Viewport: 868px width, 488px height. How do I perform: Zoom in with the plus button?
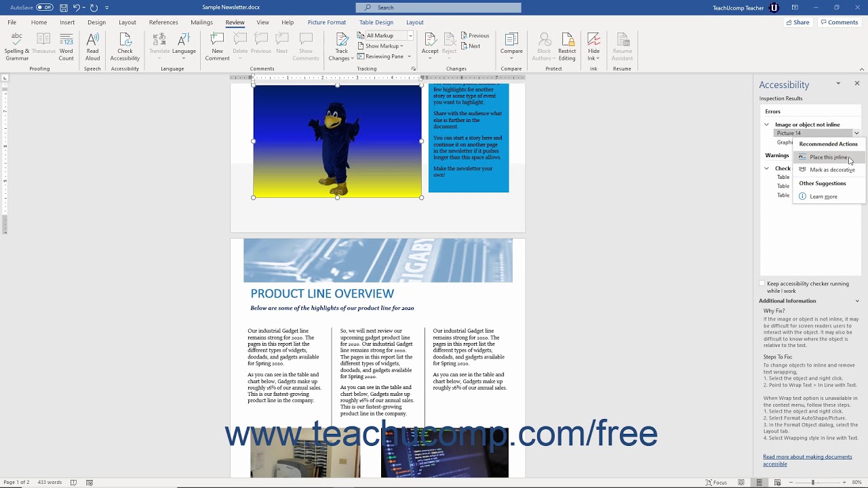click(x=844, y=483)
